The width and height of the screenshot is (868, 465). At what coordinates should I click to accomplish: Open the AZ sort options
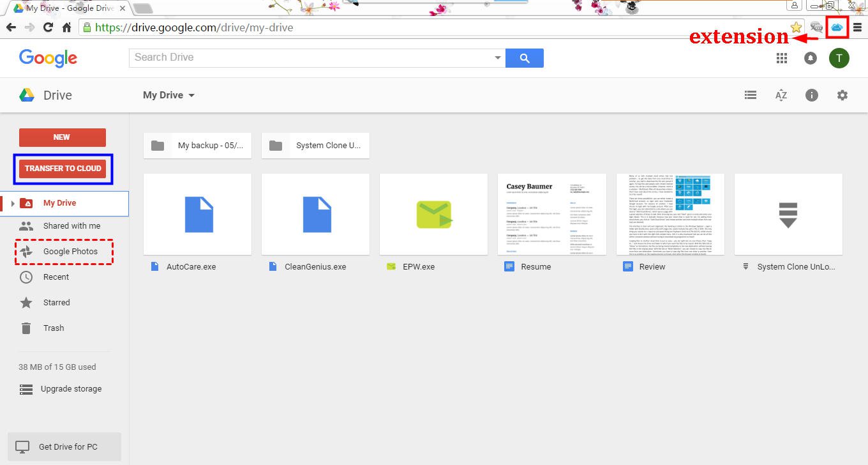pyautogui.click(x=781, y=95)
